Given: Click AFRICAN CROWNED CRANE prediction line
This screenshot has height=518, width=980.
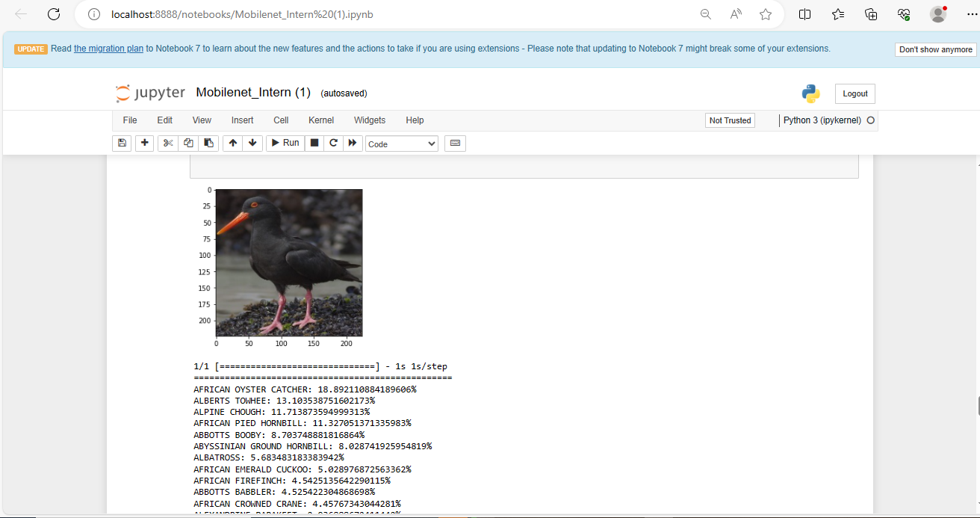Looking at the screenshot, I should [297, 504].
